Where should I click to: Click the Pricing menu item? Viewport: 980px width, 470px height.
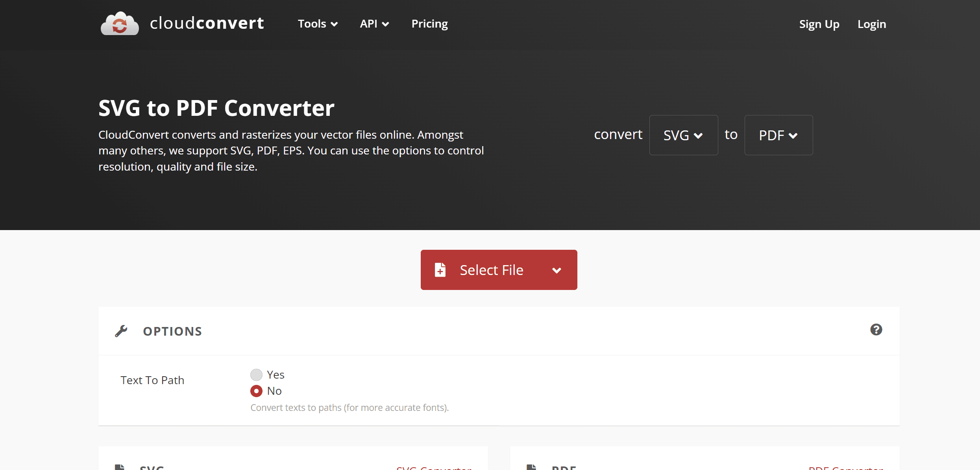(429, 24)
